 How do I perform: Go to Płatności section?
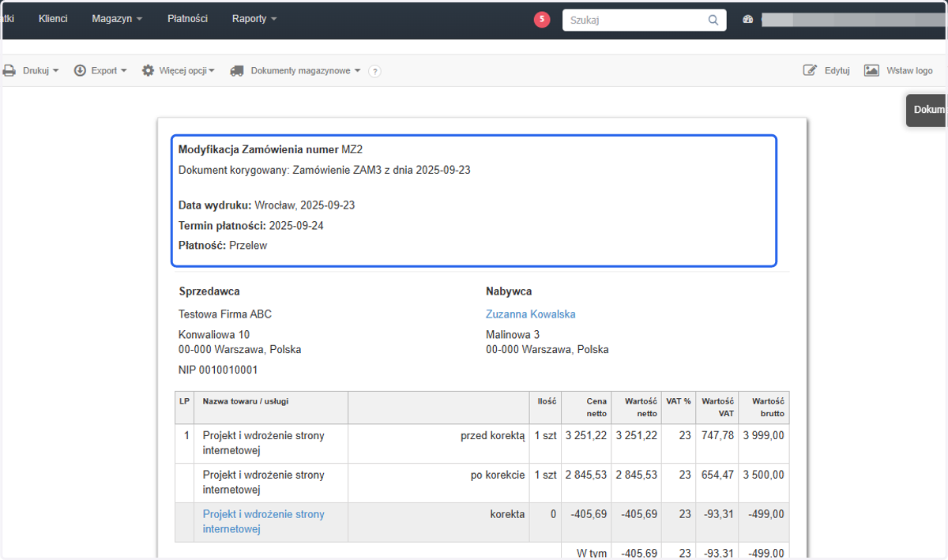(187, 19)
